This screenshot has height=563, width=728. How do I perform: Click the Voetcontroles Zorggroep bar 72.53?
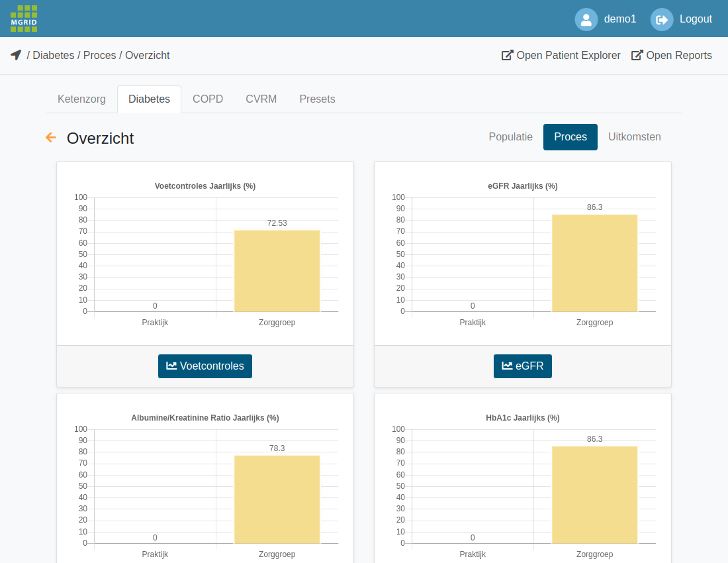pyautogui.click(x=277, y=271)
